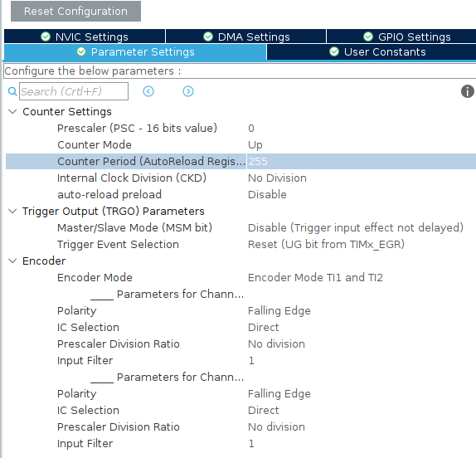
Task: Go to next search result arrow
Action: tap(188, 91)
